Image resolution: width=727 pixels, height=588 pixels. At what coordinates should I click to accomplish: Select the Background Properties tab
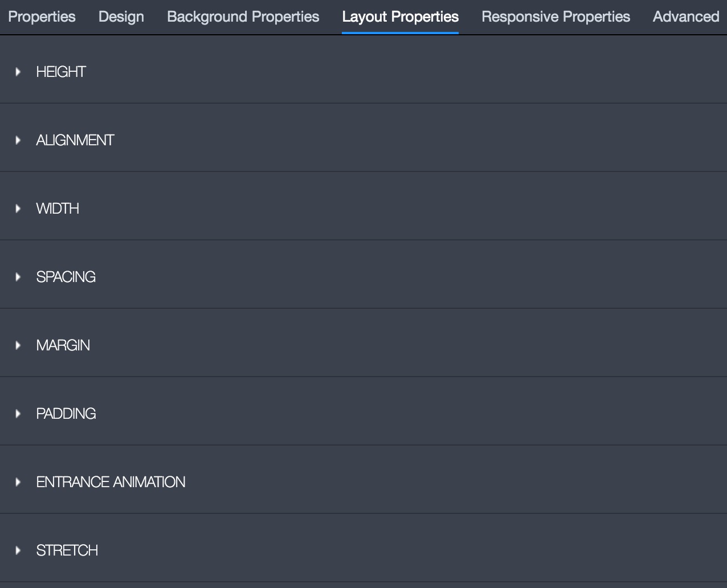tap(243, 17)
